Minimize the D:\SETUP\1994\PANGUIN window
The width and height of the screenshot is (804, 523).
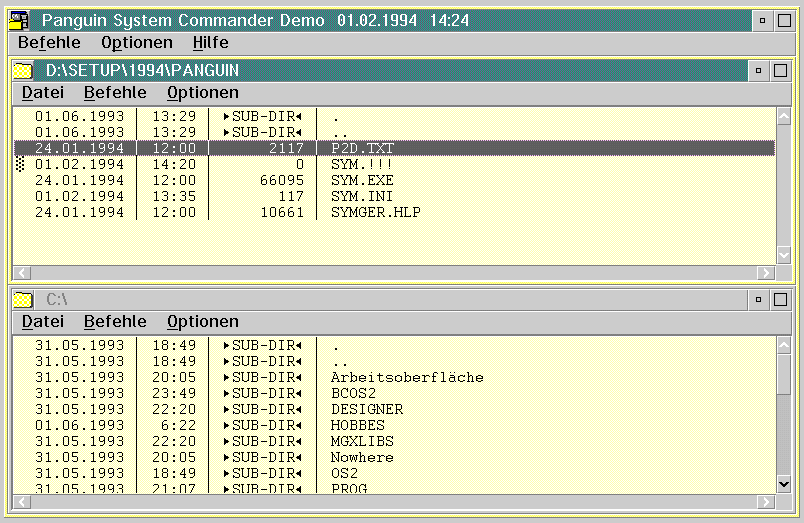point(758,71)
